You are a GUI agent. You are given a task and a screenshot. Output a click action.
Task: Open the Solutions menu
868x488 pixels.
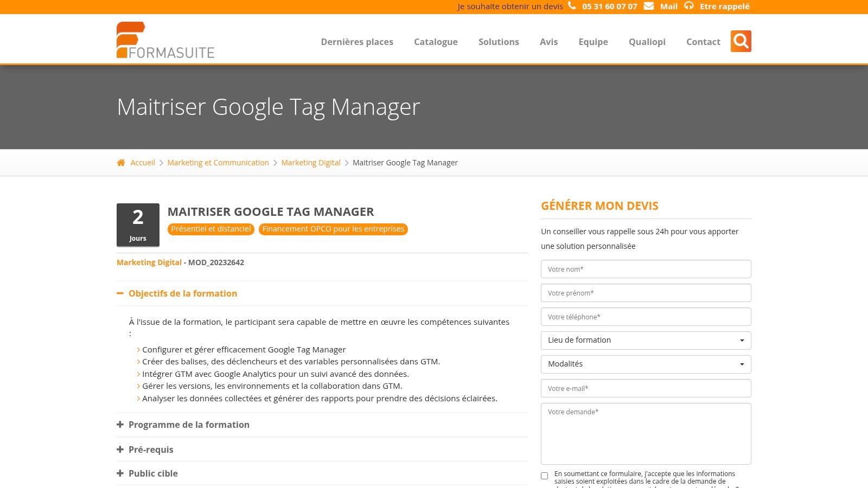[x=499, y=42]
